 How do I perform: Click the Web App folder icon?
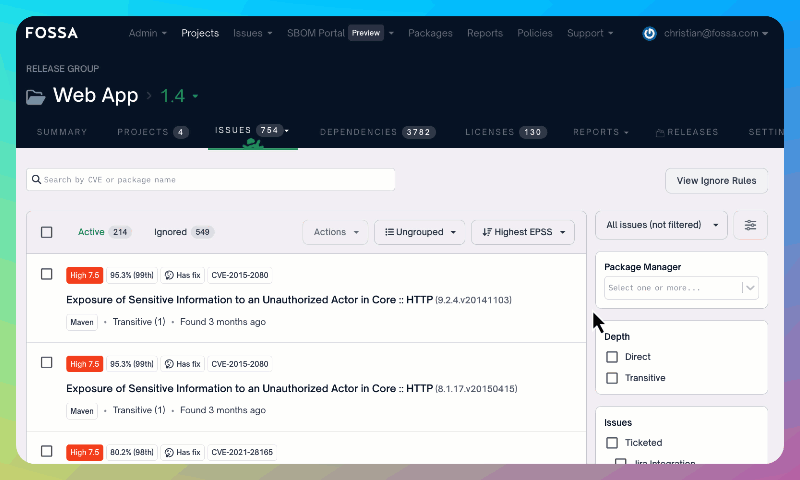(x=36, y=96)
